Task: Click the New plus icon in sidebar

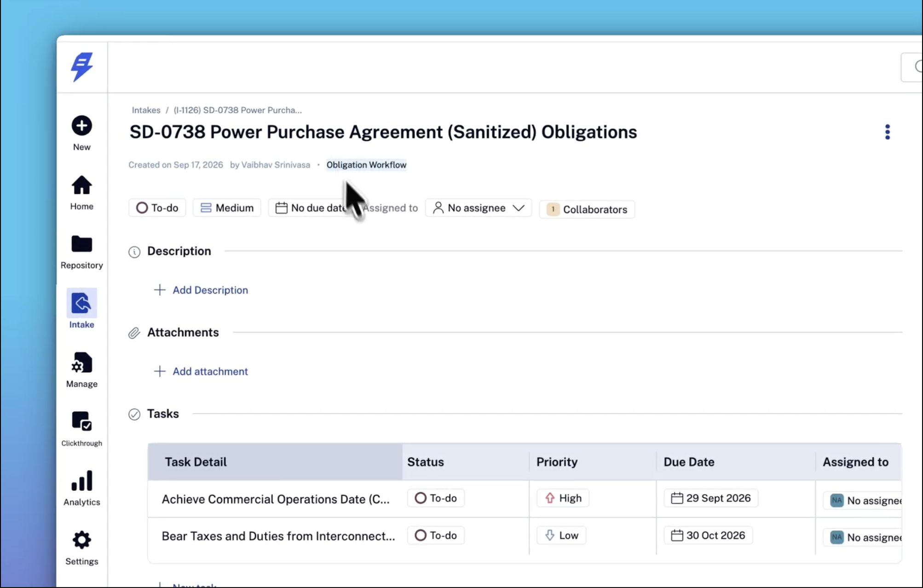Action: (x=81, y=126)
